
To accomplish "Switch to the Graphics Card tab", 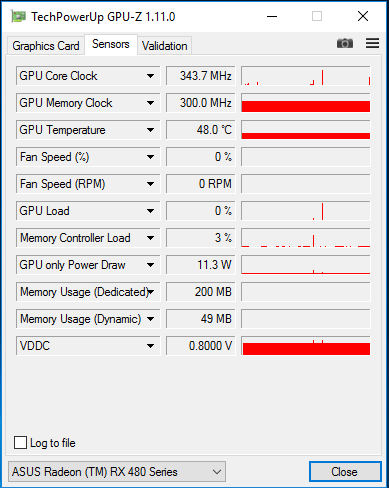I will [x=46, y=46].
